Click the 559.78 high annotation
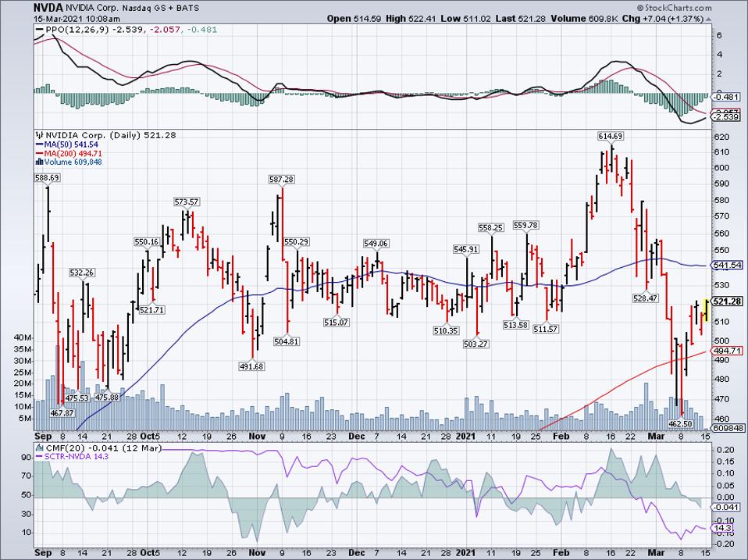This screenshot has width=748, height=560. point(525,225)
